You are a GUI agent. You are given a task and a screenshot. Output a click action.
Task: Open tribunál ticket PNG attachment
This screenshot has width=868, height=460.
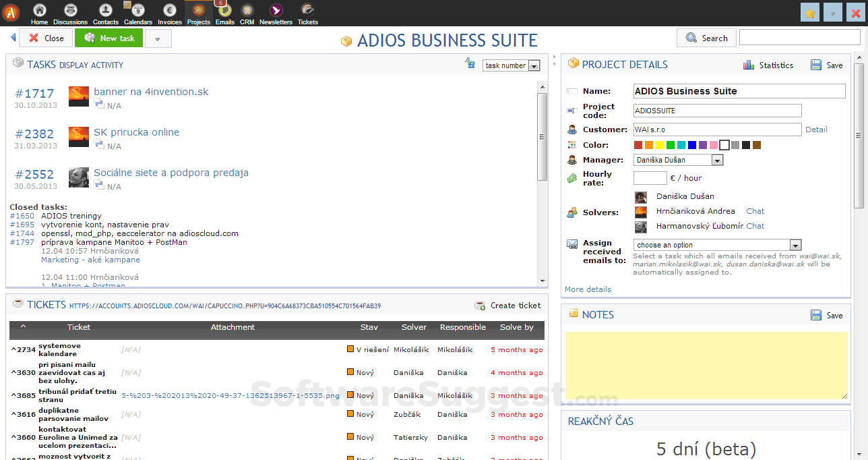pos(230,395)
